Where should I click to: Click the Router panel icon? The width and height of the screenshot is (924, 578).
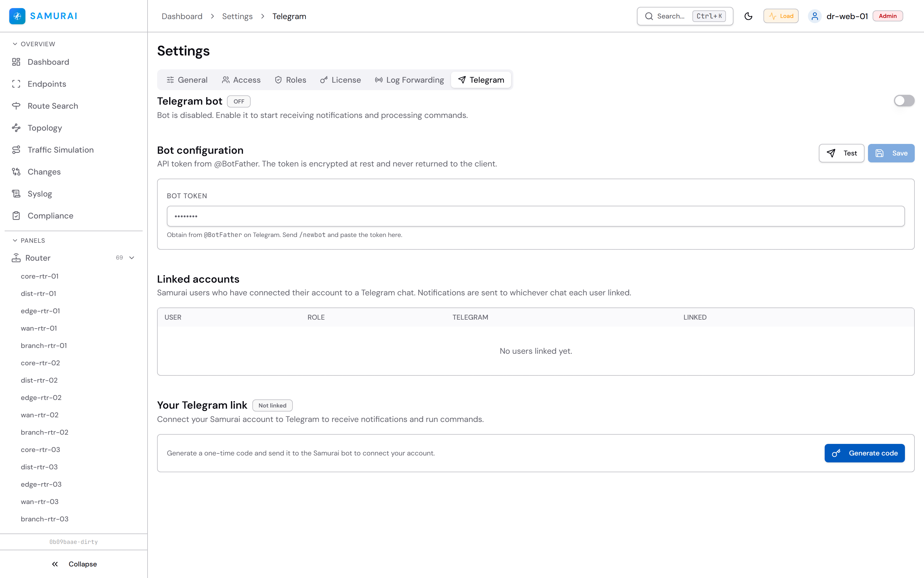16,258
